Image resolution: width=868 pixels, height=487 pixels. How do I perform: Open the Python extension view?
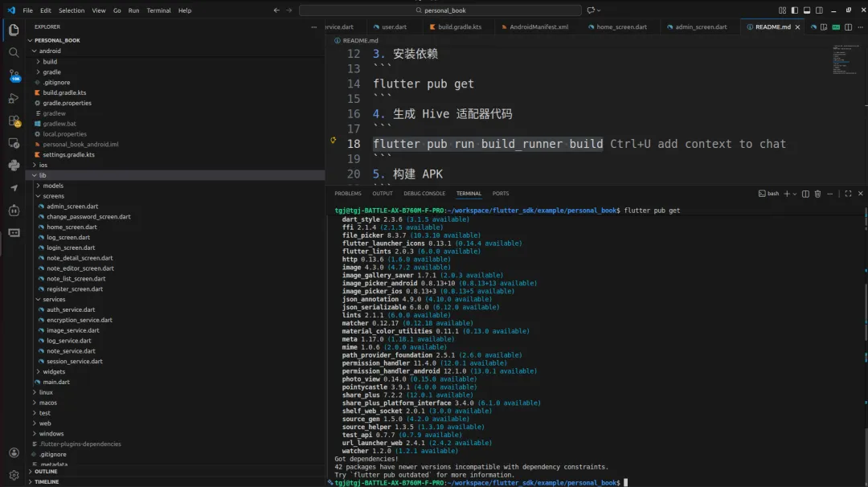pyautogui.click(x=14, y=166)
